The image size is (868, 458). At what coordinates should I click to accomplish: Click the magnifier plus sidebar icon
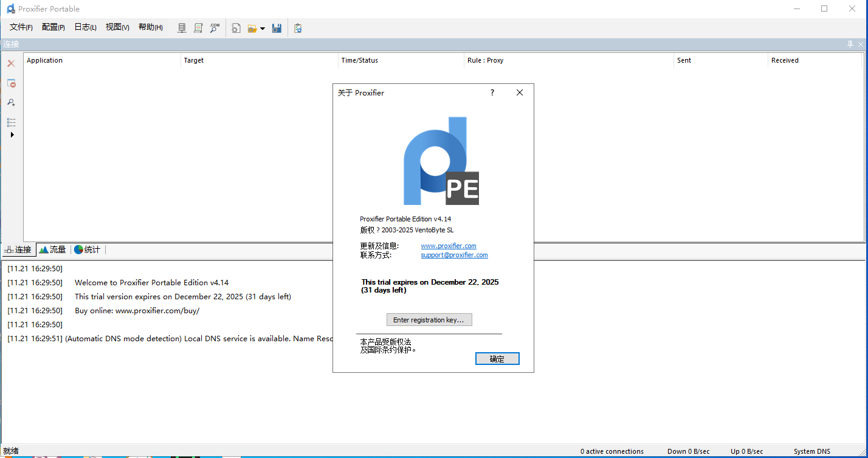11,103
